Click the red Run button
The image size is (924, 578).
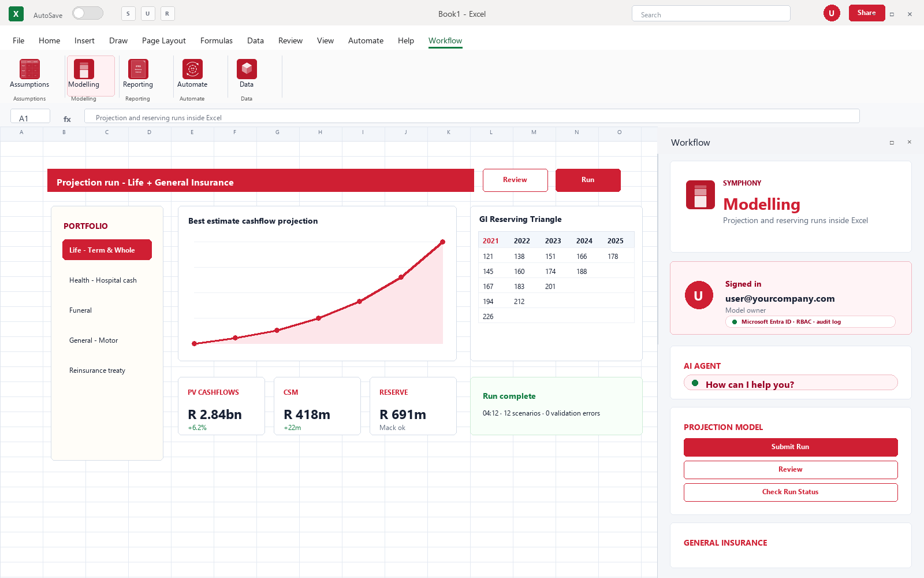click(588, 180)
